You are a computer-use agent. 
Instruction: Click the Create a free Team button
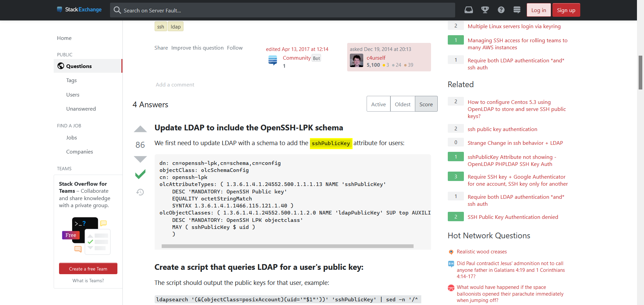tap(88, 269)
